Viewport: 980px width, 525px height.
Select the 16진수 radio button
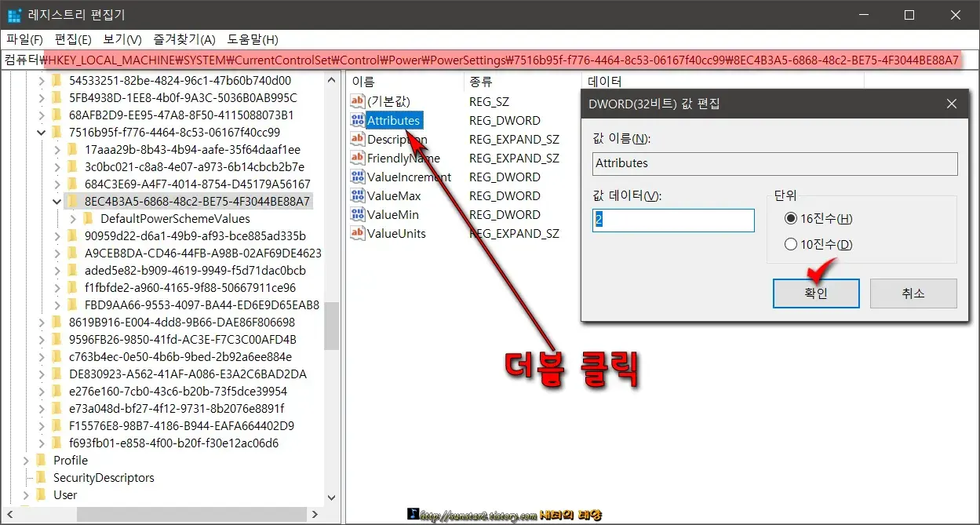tap(792, 219)
